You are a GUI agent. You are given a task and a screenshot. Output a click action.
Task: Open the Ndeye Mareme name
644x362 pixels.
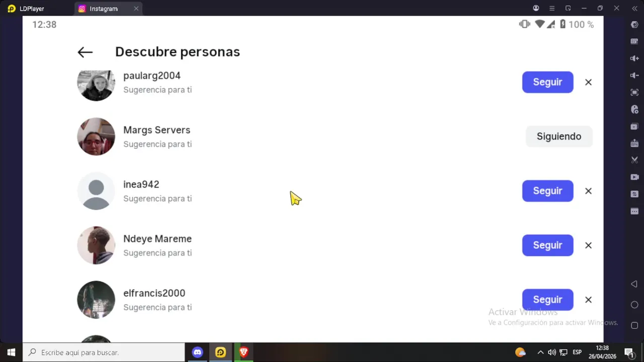coord(157,238)
